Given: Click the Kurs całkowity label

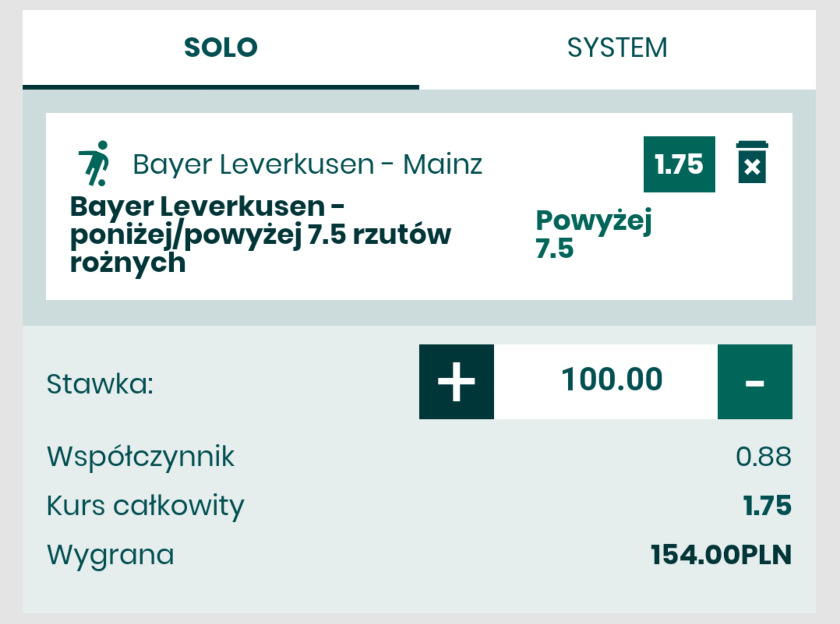Looking at the screenshot, I should (145, 506).
